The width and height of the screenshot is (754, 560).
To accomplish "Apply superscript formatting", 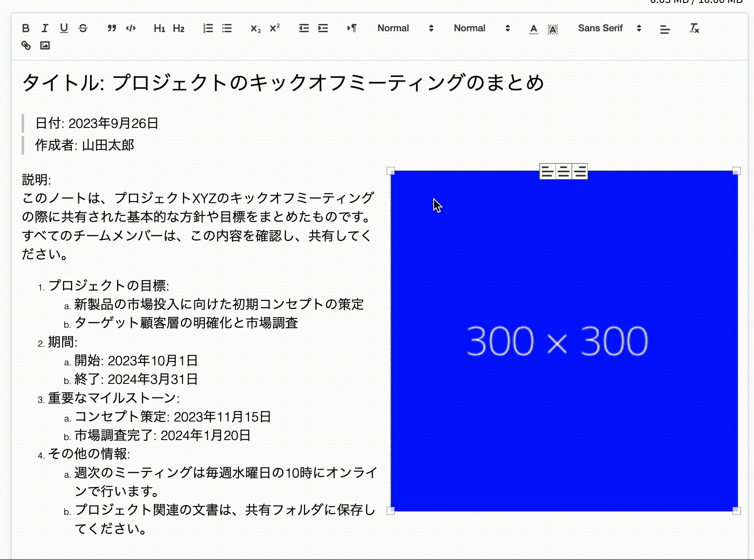I will pyautogui.click(x=275, y=28).
